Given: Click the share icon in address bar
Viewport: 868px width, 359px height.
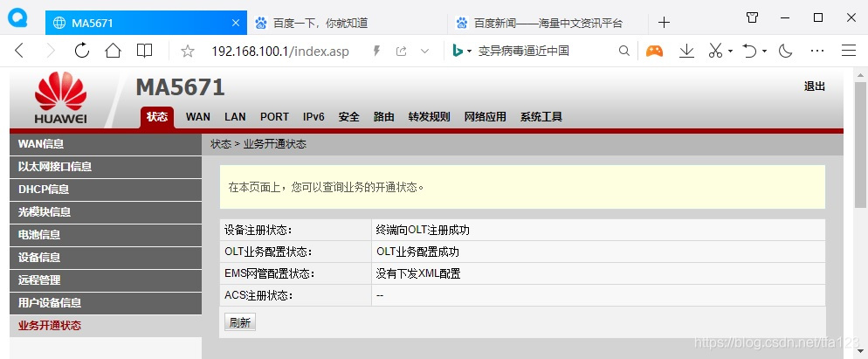Looking at the screenshot, I should 402,52.
